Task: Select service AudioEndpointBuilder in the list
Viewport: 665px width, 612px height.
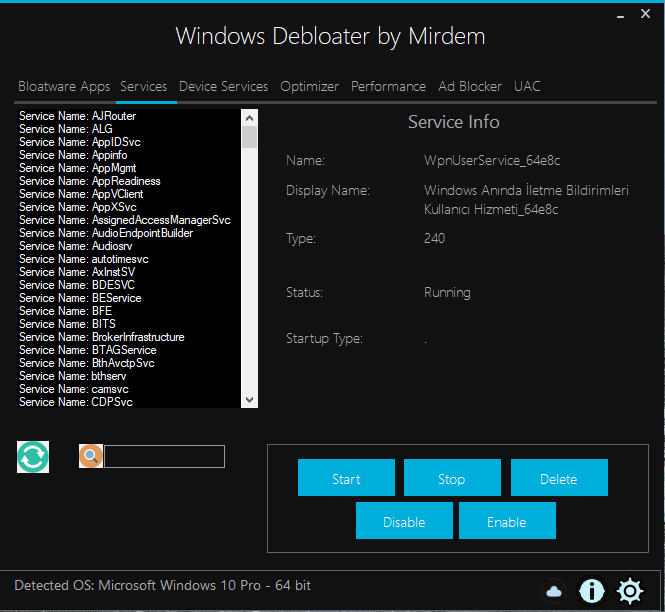Action: coord(129,233)
